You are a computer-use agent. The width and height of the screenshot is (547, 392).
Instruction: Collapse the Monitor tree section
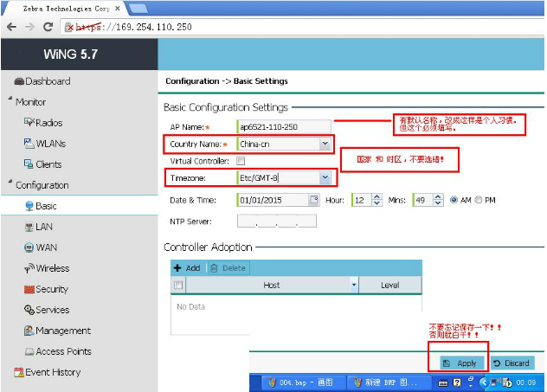10,99
